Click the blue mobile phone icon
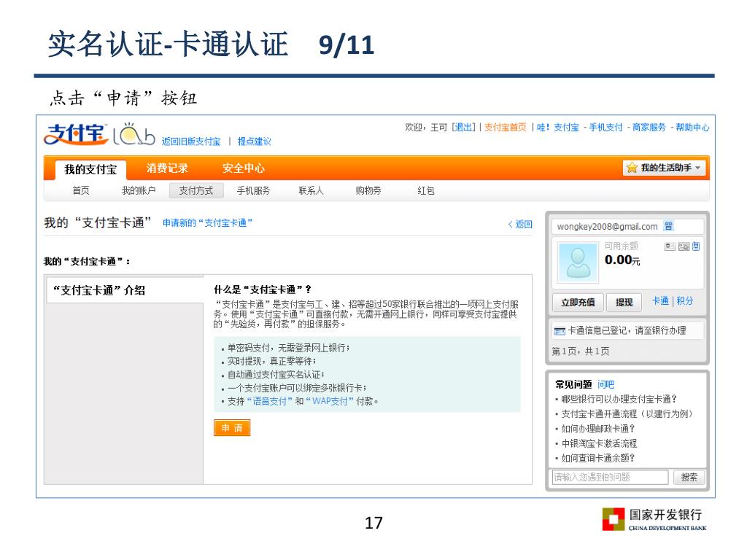 point(696,246)
